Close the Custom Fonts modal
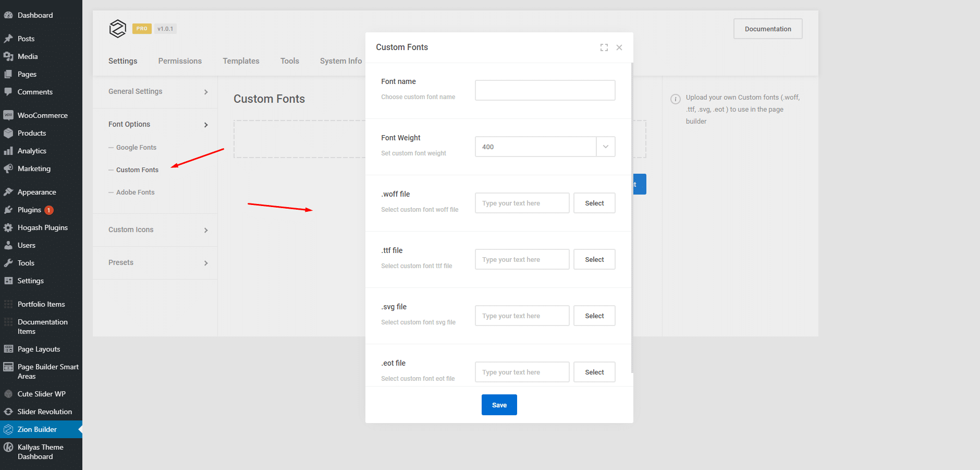Screen dimensions: 980x470 pos(619,47)
